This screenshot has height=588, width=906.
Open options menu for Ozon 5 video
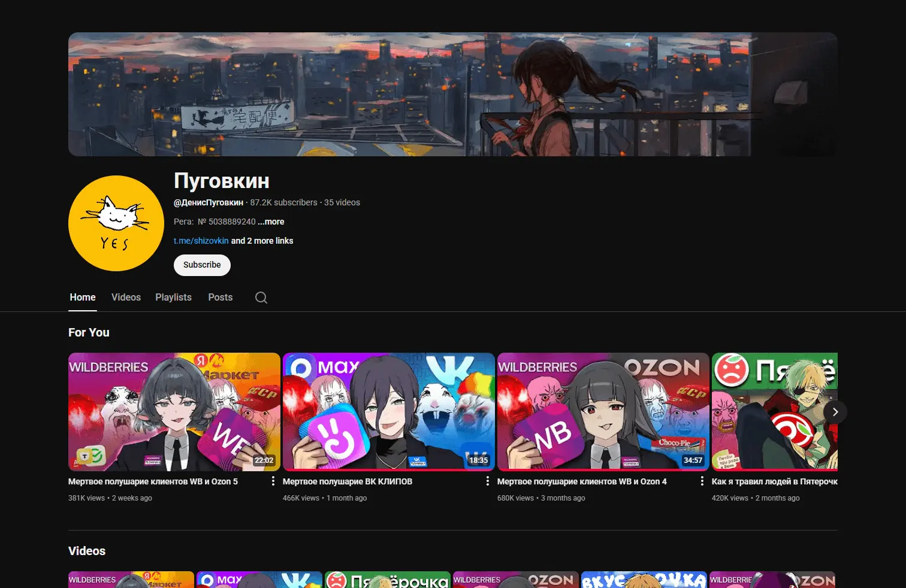[273, 480]
